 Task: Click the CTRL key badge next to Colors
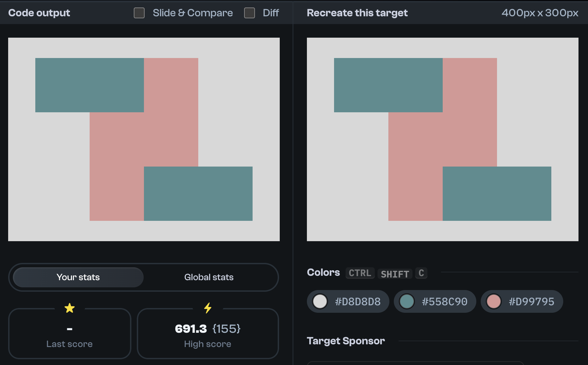[360, 273]
